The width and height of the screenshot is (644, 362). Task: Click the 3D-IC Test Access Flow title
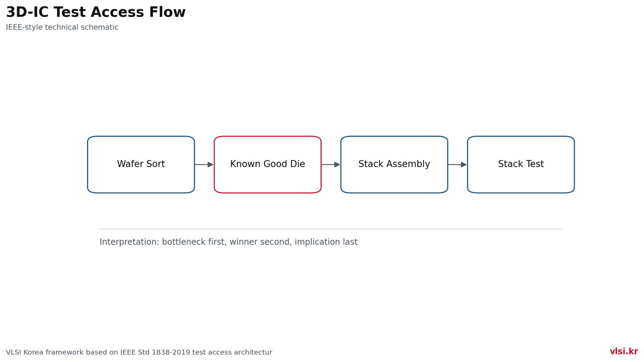click(x=96, y=12)
